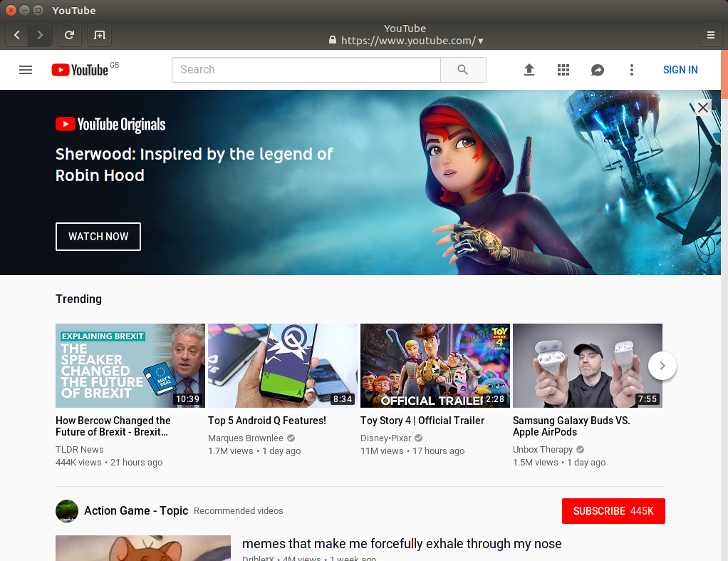Click the new tab toolbar icon
Image resolution: width=728 pixels, height=561 pixels.
pos(99,35)
